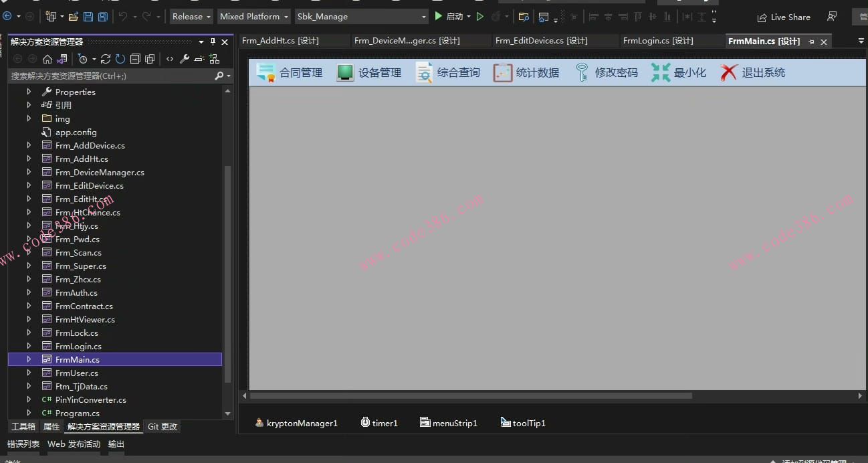Click the Solution Explorer search field
This screenshot has width=868, height=463.
(110, 76)
